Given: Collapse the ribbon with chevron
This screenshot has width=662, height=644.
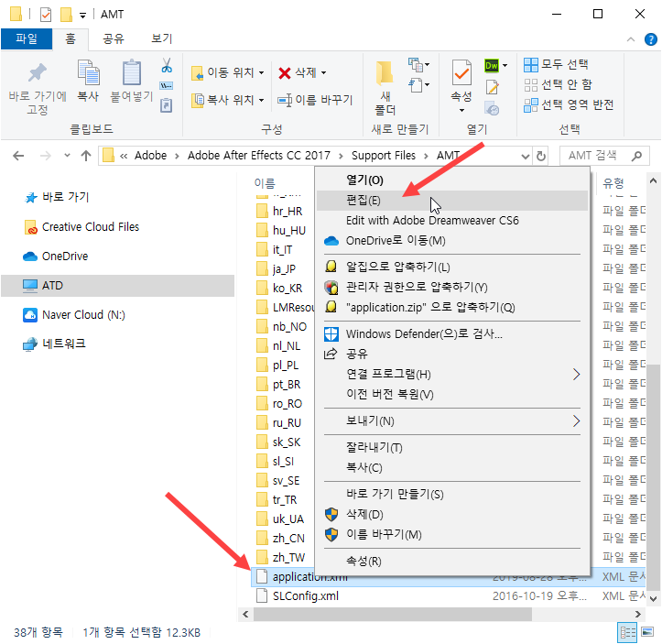Looking at the screenshot, I should (631, 39).
